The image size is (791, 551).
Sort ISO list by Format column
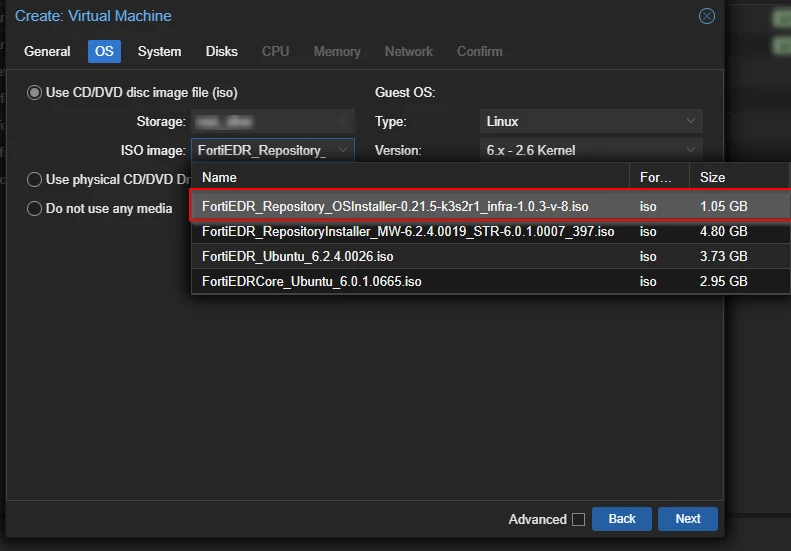coord(659,178)
